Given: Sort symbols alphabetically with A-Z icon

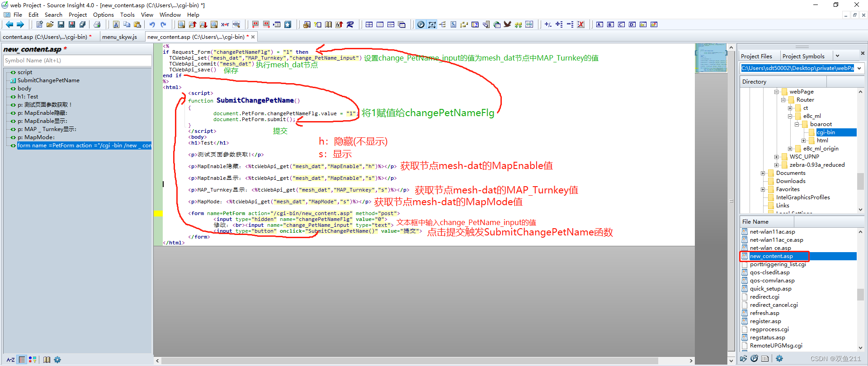Looking at the screenshot, I should [10, 360].
